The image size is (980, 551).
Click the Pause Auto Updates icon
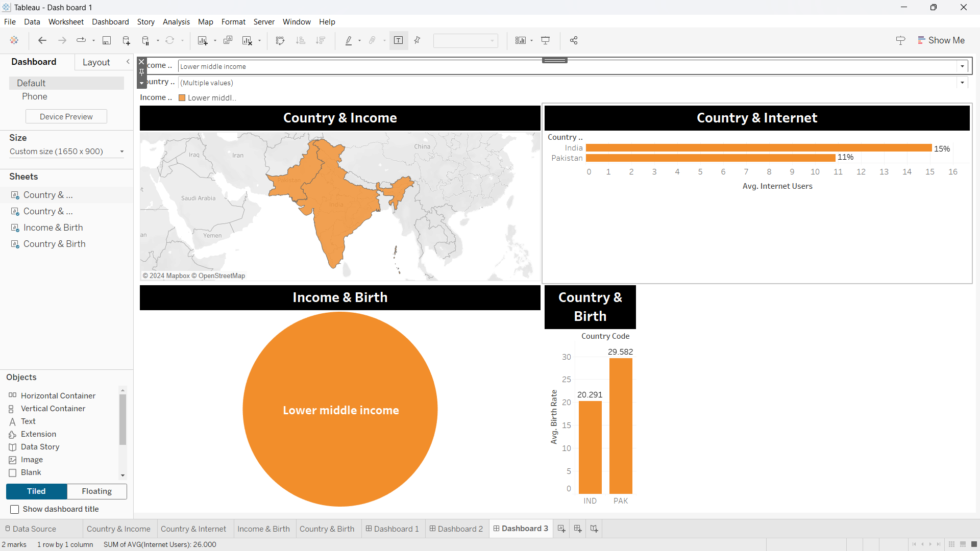click(x=146, y=40)
